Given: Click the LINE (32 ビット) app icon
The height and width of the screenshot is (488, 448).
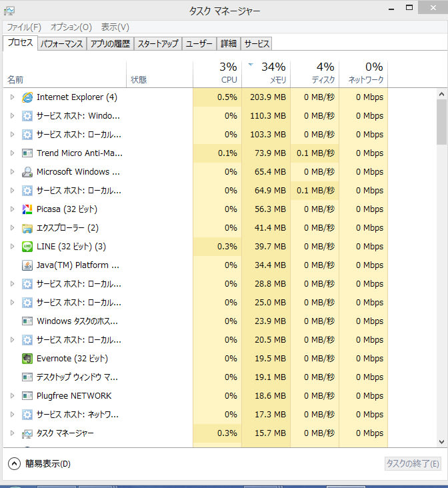Looking at the screenshot, I should tap(27, 247).
